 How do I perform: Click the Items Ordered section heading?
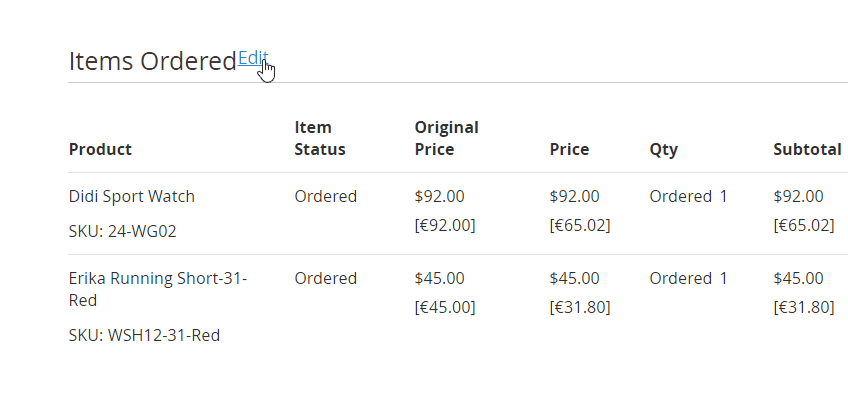(x=153, y=61)
